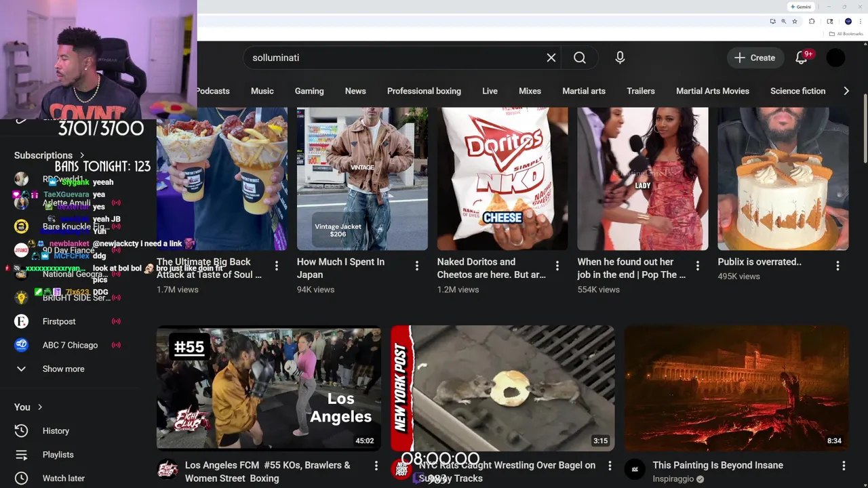Select the Live filter chip
This screenshot has width=868, height=488.
(490, 91)
